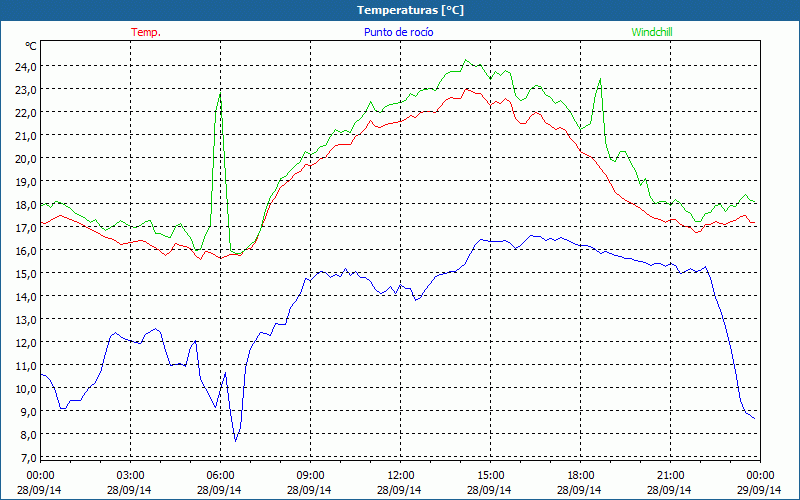The image size is (800, 500).
Task: Click the '28/09/14' date under 21:00
Action: point(669,490)
